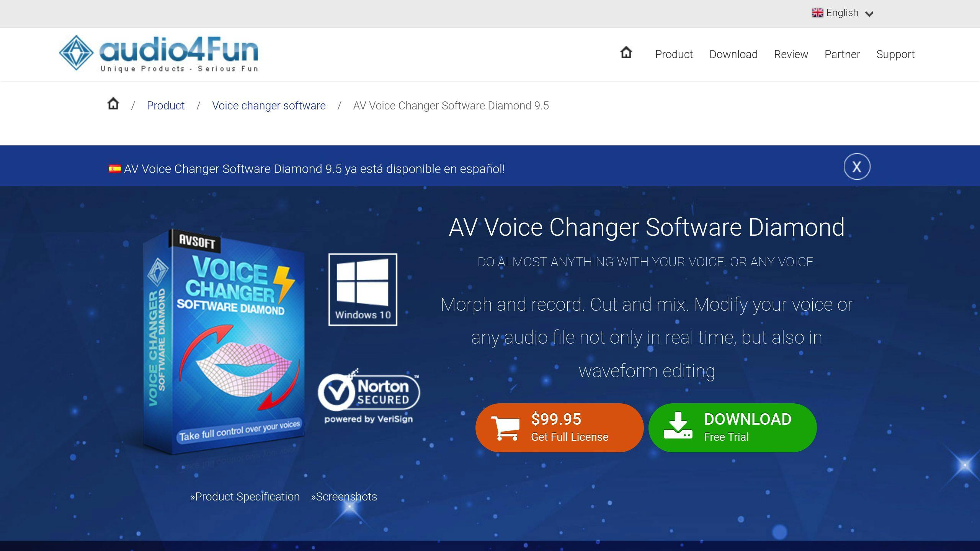
Task: Open the Review menu item
Action: (x=791, y=54)
